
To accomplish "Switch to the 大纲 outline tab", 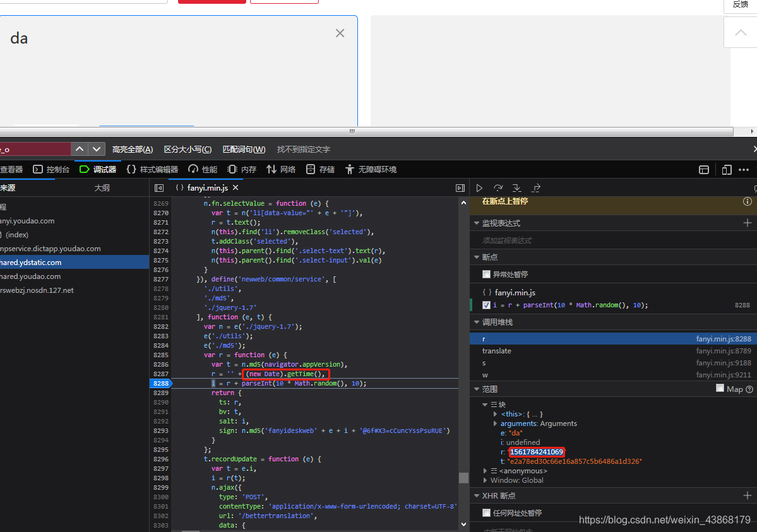I will click(102, 188).
